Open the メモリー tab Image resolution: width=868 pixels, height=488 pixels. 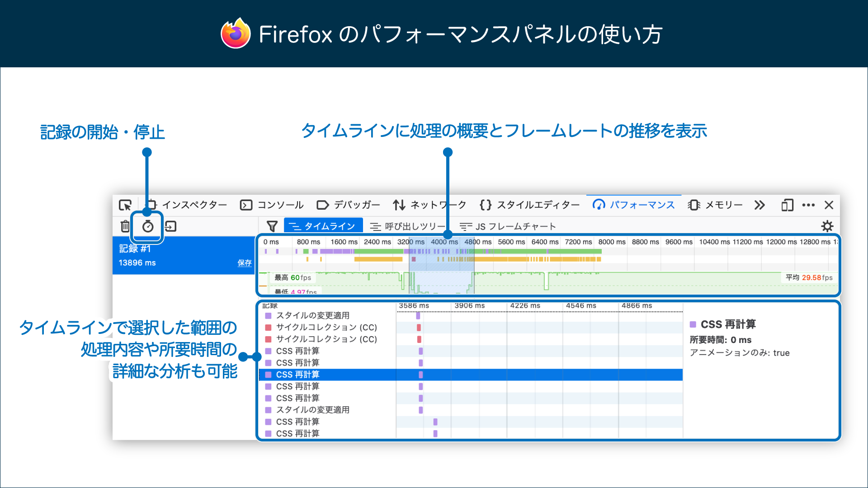click(715, 205)
